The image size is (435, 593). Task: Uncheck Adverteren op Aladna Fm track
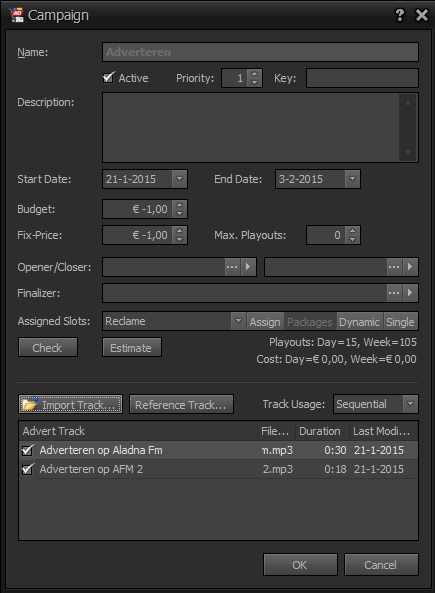[28, 450]
